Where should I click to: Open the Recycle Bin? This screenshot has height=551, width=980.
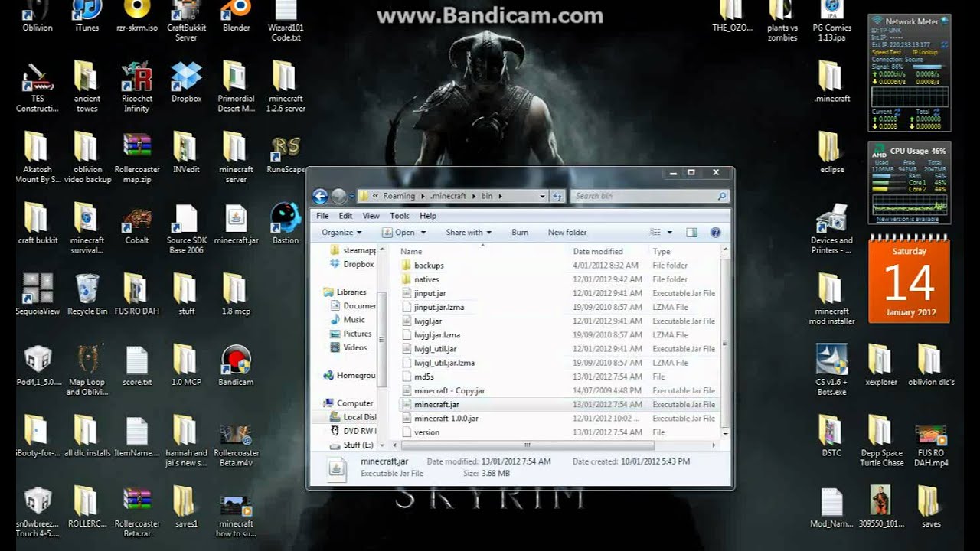click(87, 295)
